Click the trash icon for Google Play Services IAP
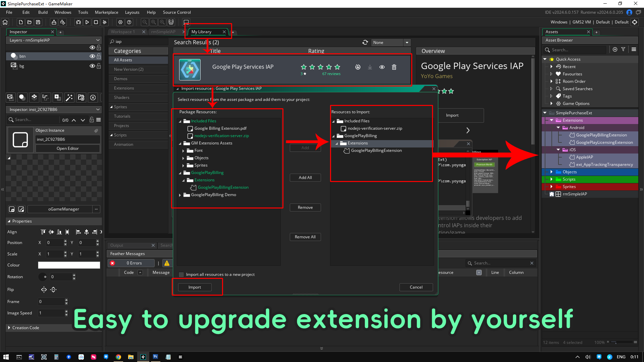644x362 pixels. coord(394,67)
